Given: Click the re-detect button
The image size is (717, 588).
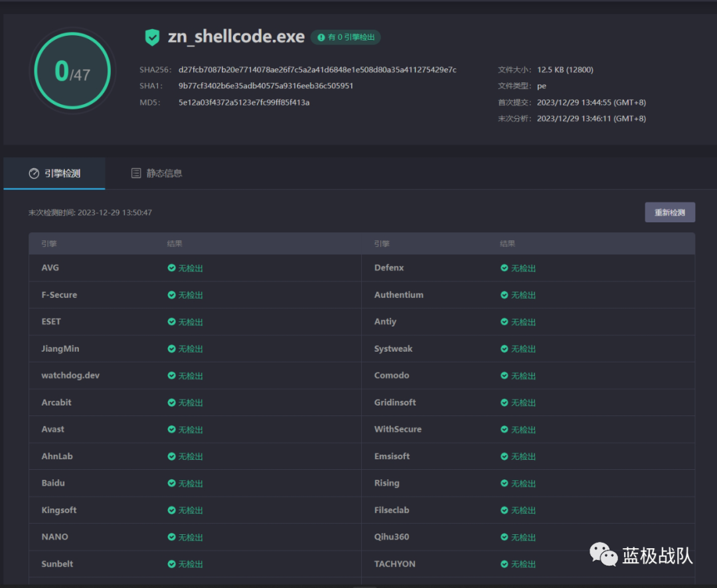Looking at the screenshot, I should pyautogui.click(x=670, y=212).
